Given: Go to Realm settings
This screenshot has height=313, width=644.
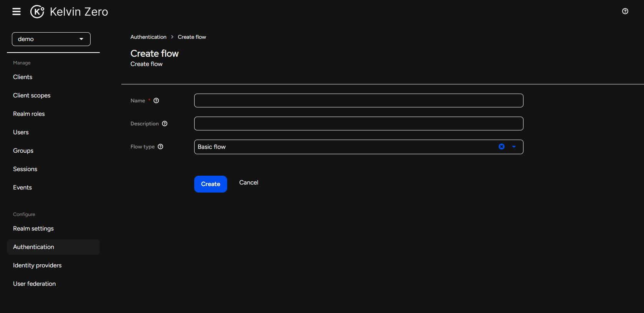Looking at the screenshot, I should 33,229.
